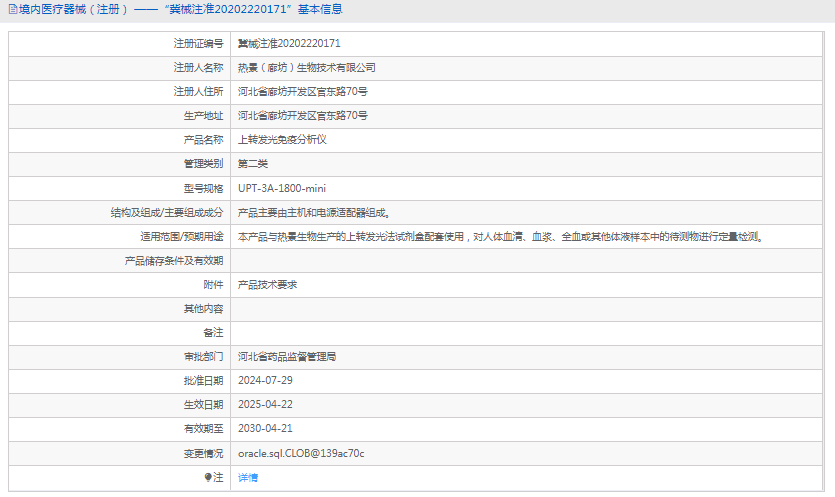Click the 适用范围/预期用途 label
The width and height of the screenshot is (835, 497).
click(x=182, y=237)
